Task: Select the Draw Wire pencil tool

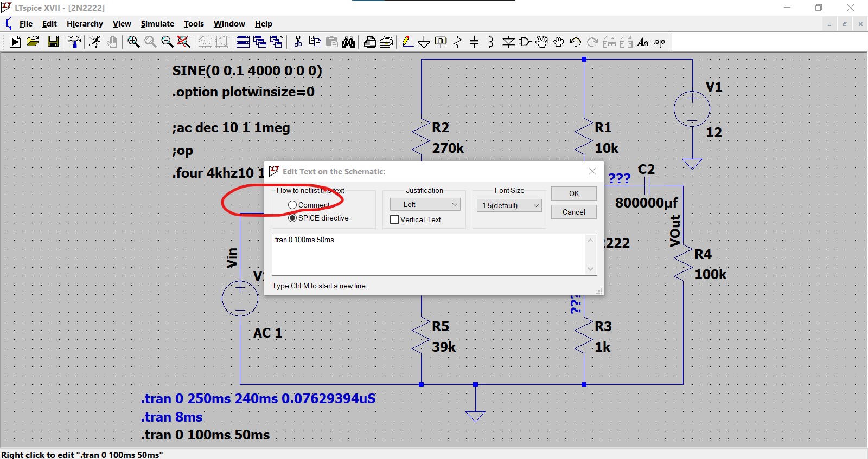Action: 407,42
